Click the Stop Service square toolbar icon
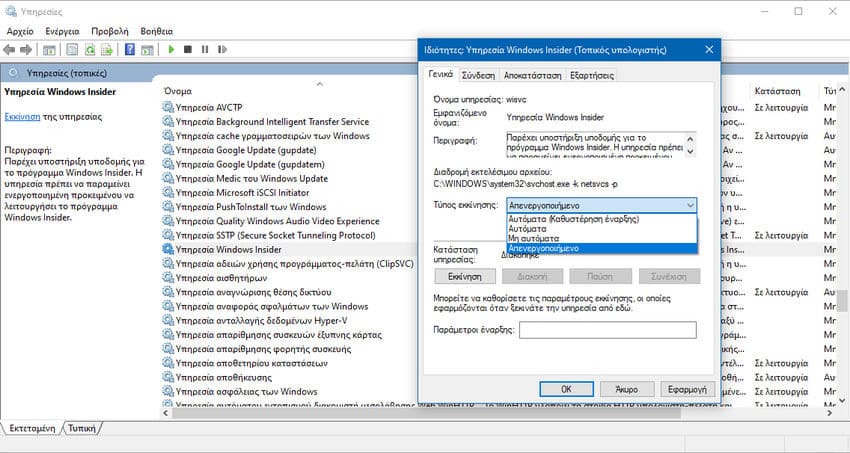The width and height of the screenshot is (850, 453). tap(188, 49)
